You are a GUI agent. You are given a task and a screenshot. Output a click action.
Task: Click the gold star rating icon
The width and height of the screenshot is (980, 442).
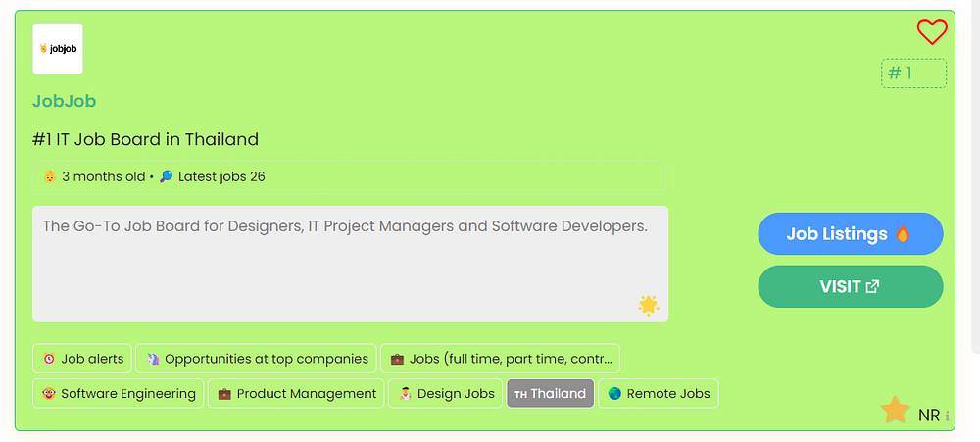(x=895, y=411)
